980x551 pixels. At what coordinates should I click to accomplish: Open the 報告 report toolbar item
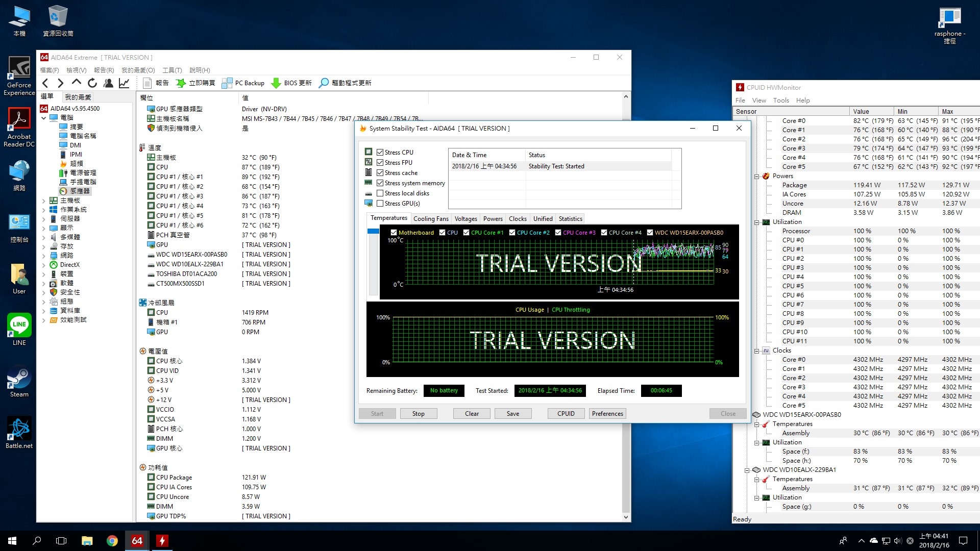(156, 83)
